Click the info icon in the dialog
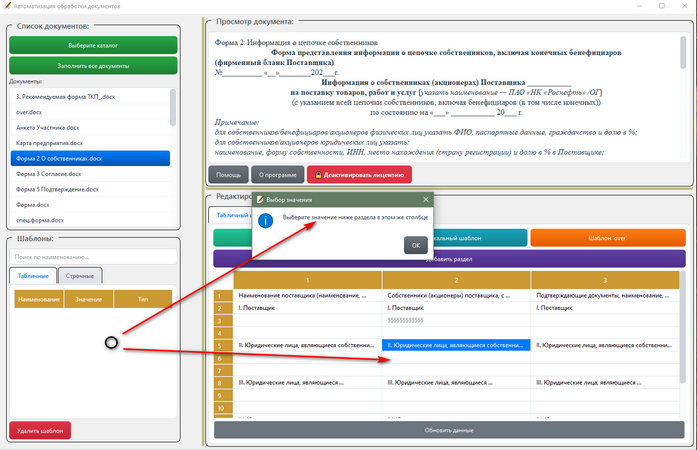The image size is (697, 450). coord(265,221)
